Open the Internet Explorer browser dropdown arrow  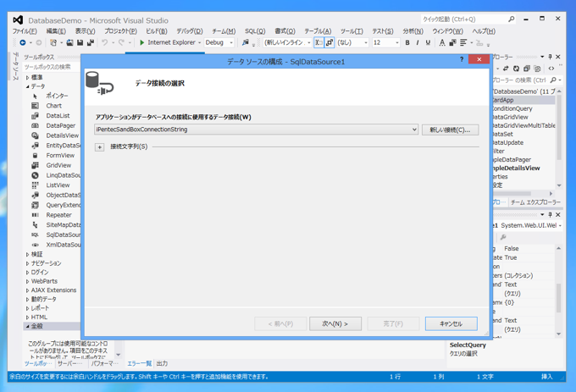(x=199, y=43)
